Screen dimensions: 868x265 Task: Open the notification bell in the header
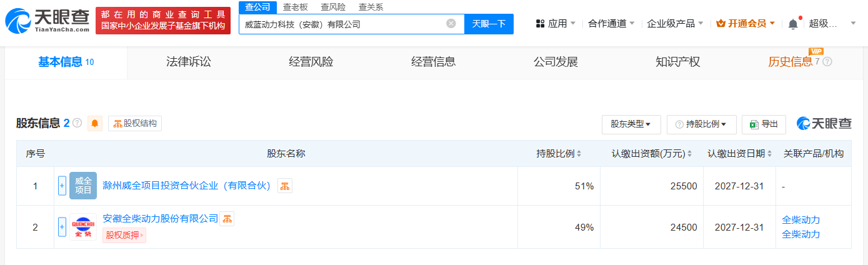[x=793, y=24]
